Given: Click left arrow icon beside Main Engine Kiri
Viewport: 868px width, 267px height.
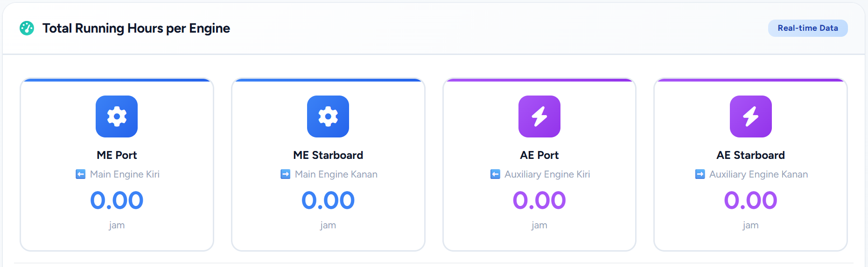Looking at the screenshot, I should pyautogui.click(x=81, y=174).
